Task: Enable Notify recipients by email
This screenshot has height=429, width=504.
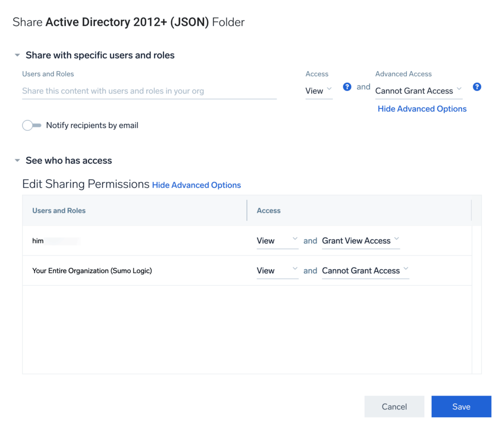Action: coord(31,125)
